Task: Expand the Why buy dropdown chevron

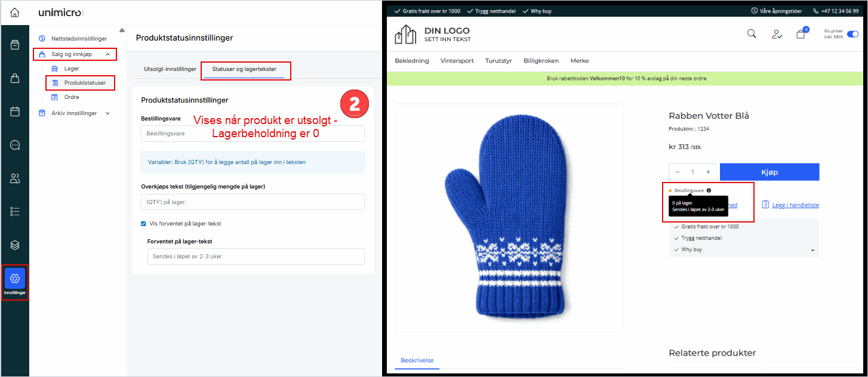Action: click(x=812, y=250)
